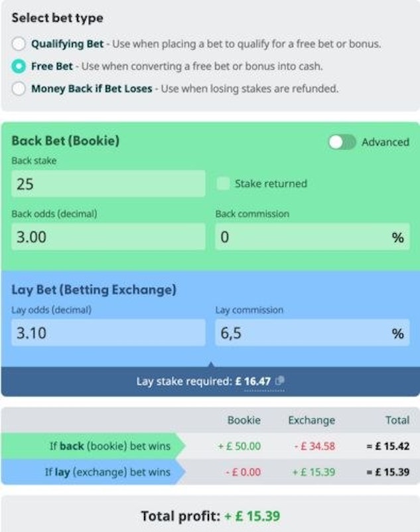Click the Back stake input field

pyautogui.click(x=108, y=183)
